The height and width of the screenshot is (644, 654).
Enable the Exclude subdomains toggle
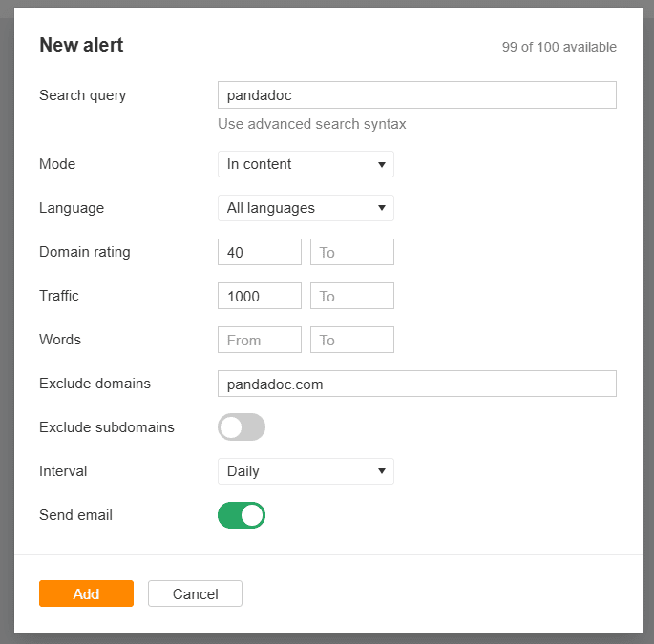242,427
